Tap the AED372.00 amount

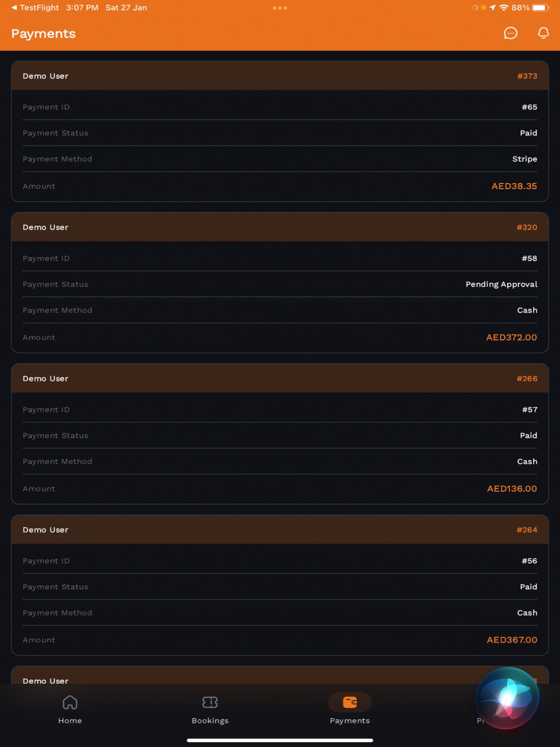pos(511,337)
